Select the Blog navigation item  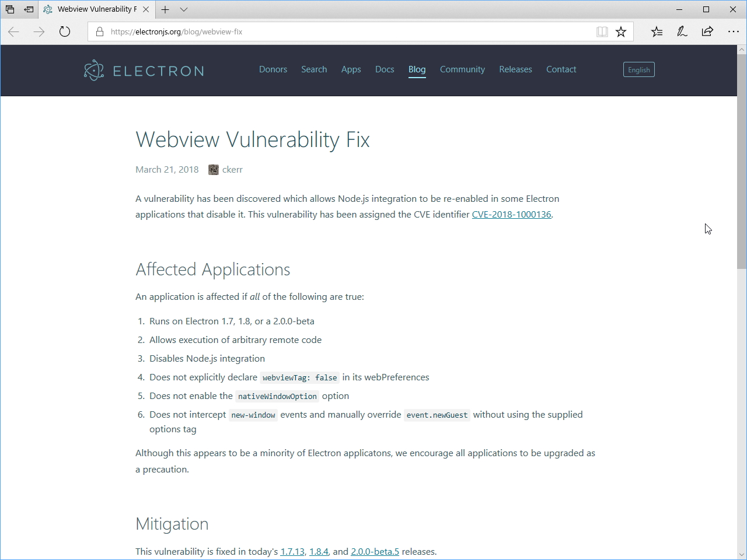tap(417, 69)
